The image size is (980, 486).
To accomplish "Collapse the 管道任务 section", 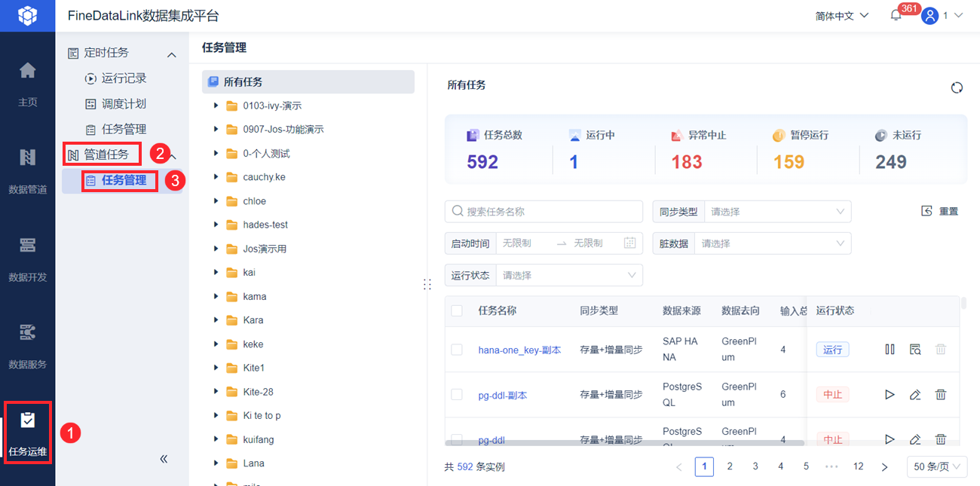I will click(173, 156).
